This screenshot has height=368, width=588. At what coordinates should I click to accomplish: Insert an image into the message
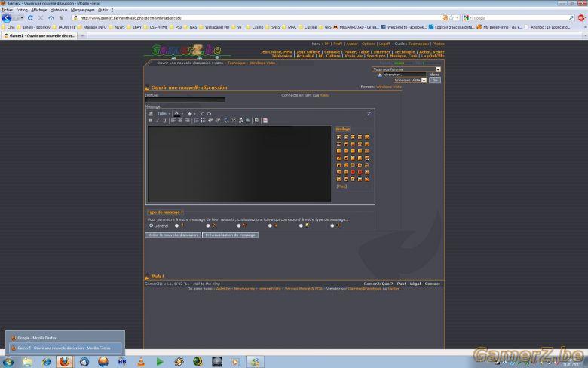[248, 121]
